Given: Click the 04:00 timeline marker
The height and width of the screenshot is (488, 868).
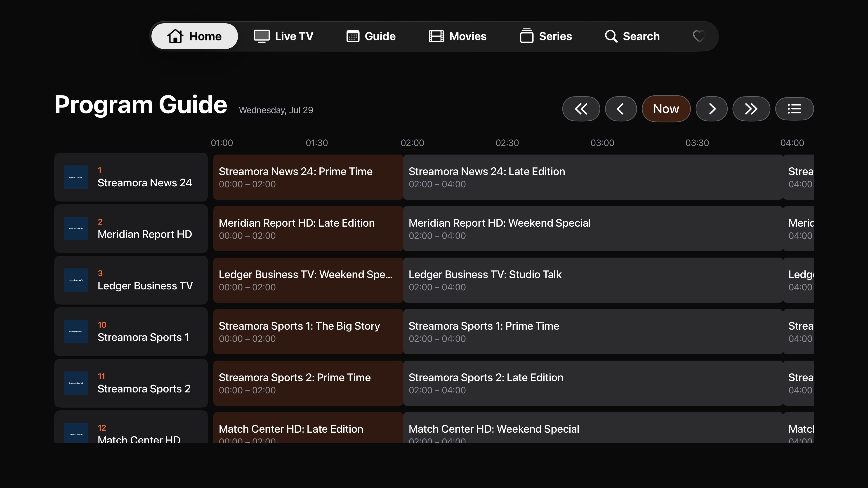Looking at the screenshot, I should click(792, 143).
